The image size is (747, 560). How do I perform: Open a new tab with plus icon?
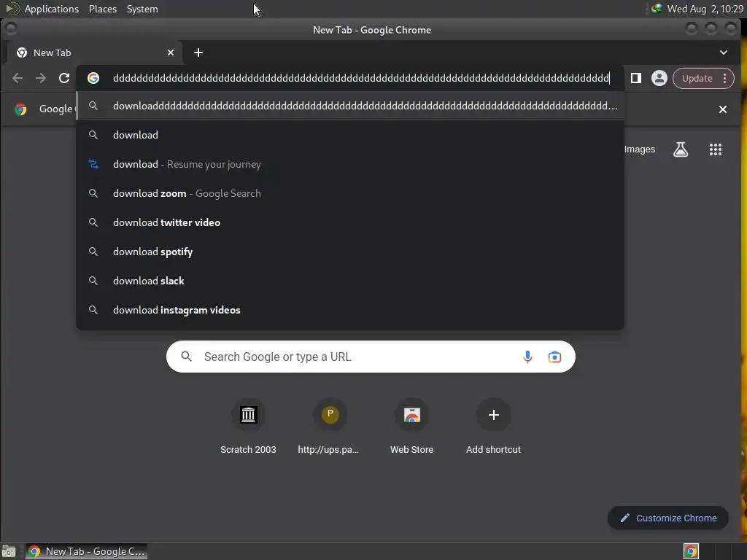point(198,52)
